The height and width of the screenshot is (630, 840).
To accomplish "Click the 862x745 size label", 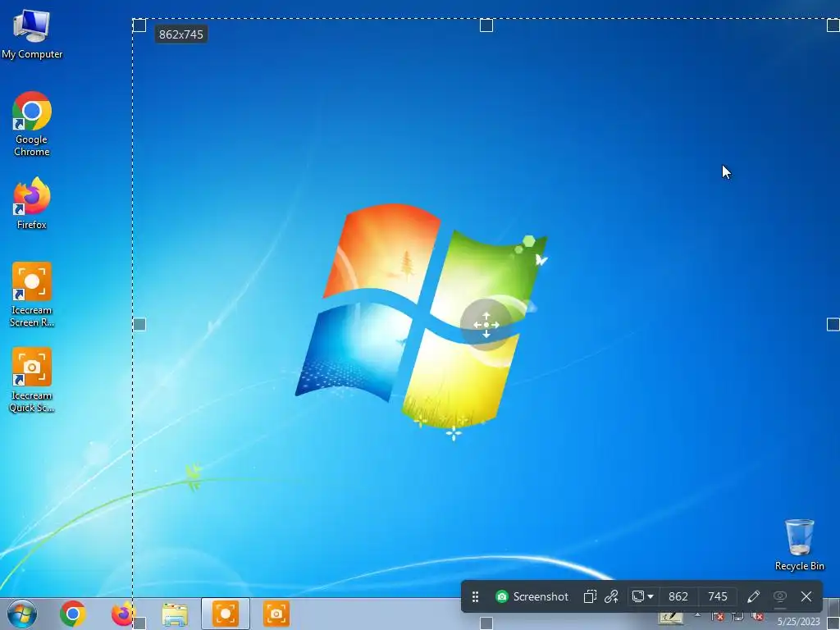I will click(x=181, y=34).
